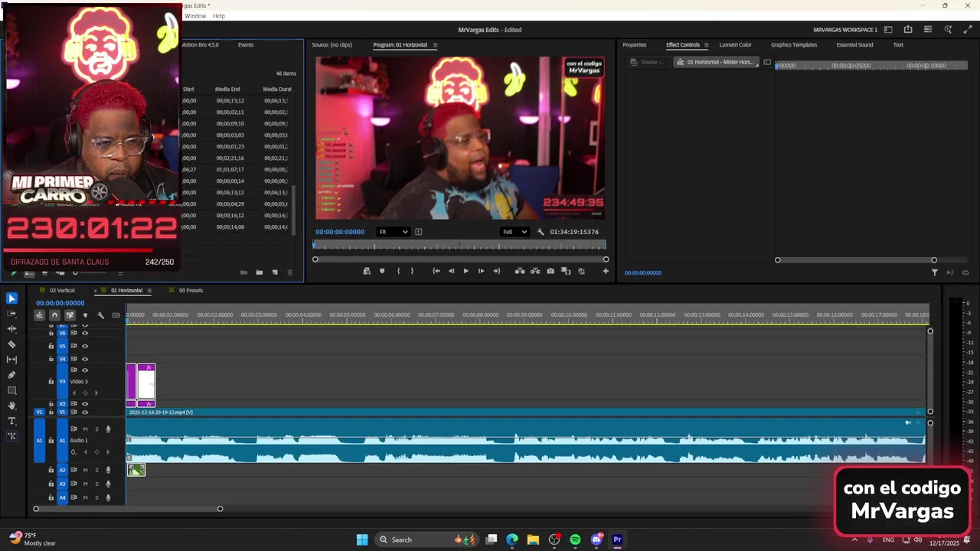Image resolution: width=980 pixels, height=551 pixels.
Task: Open Effect Controls panel menu
Action: click(x=706, y=45)
